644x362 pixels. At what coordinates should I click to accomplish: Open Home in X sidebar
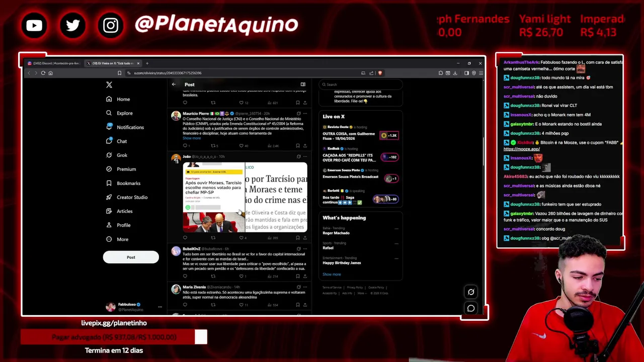(x=118, y=99)
